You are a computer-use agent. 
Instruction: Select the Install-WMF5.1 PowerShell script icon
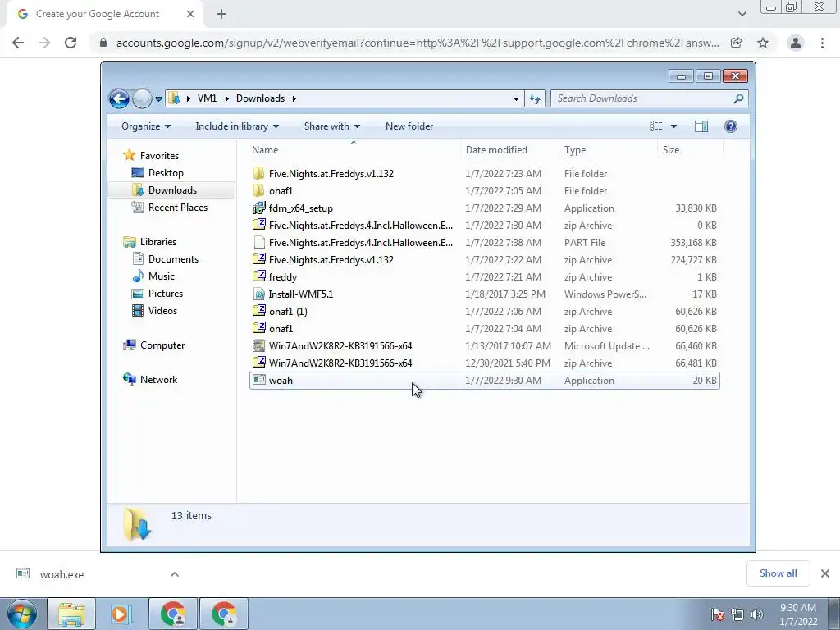point(258,294)
